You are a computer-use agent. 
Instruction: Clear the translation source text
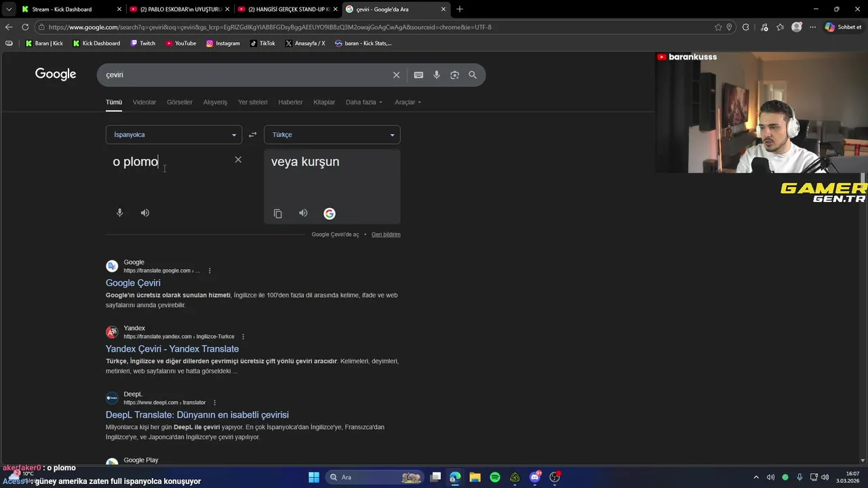pyautogui.click(x=238, y=159)
